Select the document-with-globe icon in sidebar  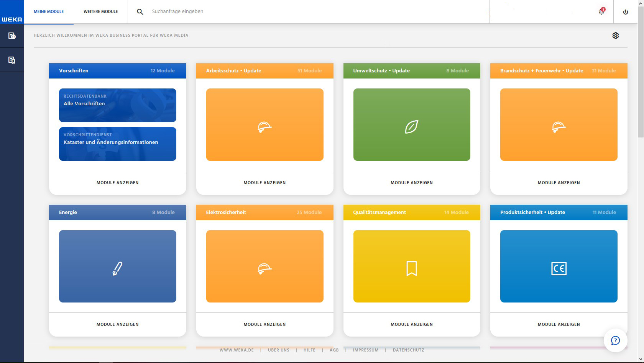[x=11, y=36]
